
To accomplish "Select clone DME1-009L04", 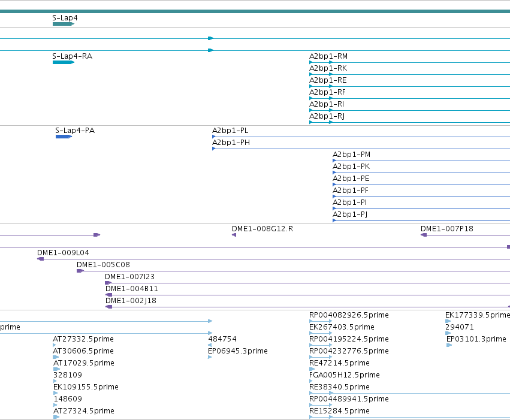I will point(63,253).
